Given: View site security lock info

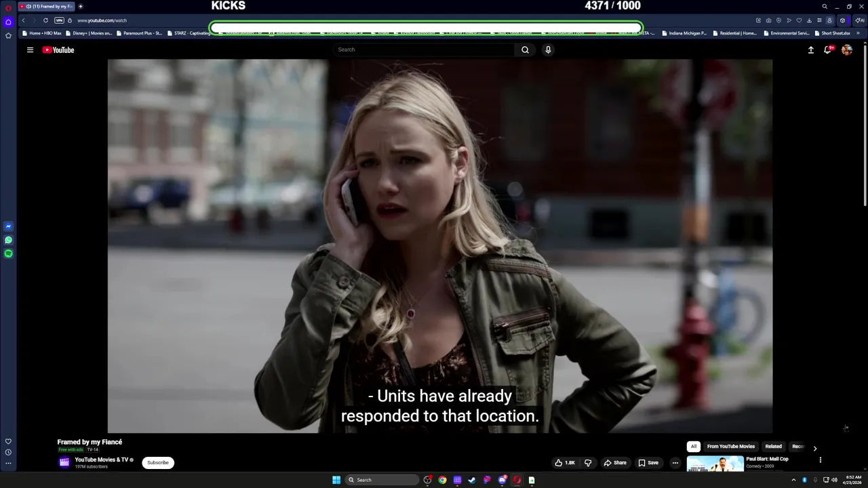Looking at the screenshot, I should pos(69,20).
